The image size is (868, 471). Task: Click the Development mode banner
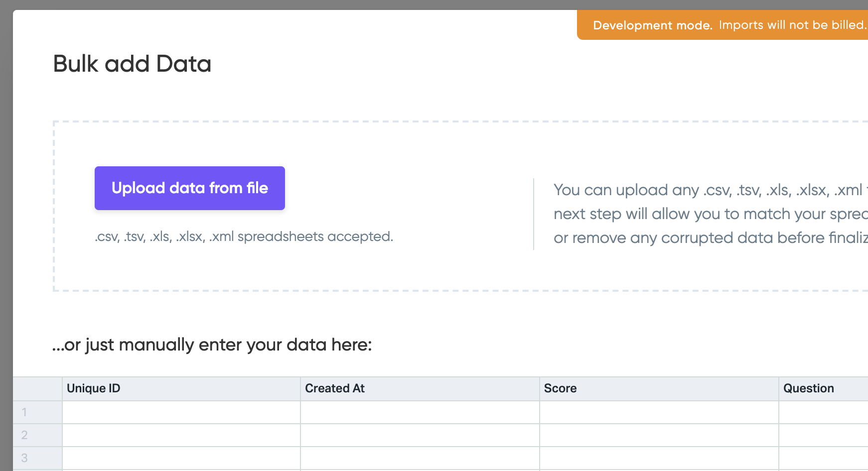(x=723, y=25)
